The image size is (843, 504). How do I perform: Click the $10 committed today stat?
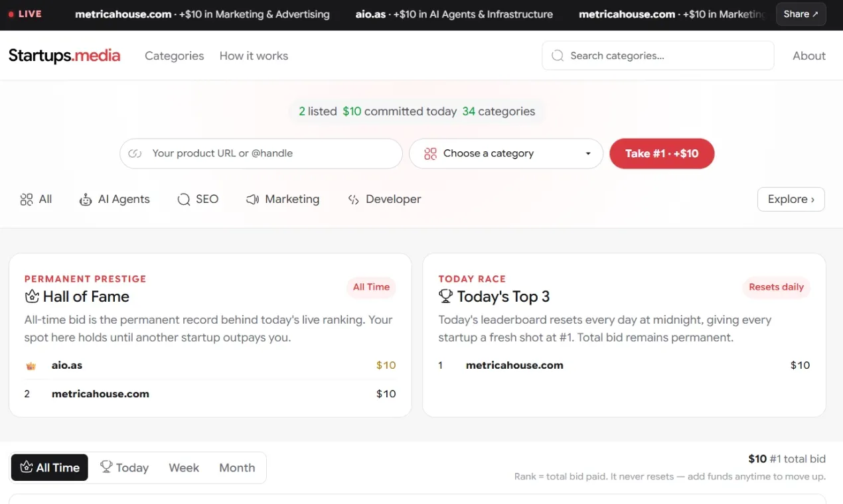400,111
